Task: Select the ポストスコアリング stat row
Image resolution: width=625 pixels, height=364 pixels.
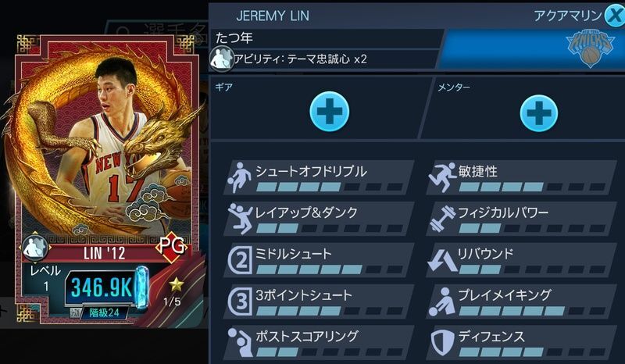Action: [x=319, y=341]
